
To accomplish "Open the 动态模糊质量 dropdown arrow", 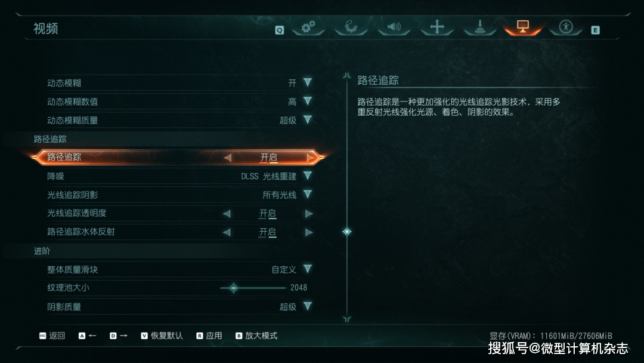I will pos(308,120).
